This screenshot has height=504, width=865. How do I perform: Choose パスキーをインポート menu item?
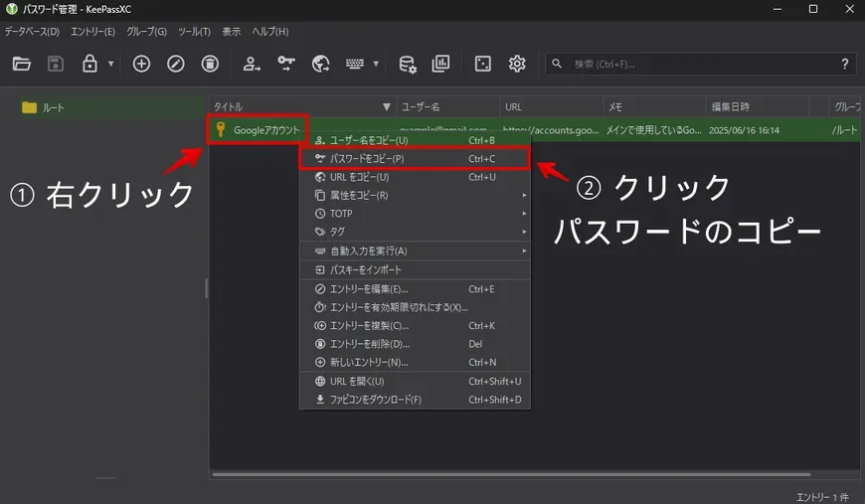pos(415,269)
